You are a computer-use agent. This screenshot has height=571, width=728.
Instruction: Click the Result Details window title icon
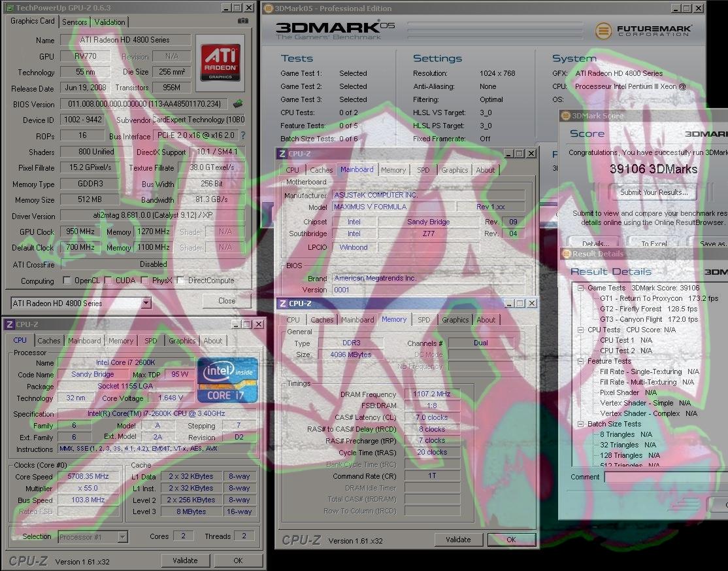coord(567,254)
